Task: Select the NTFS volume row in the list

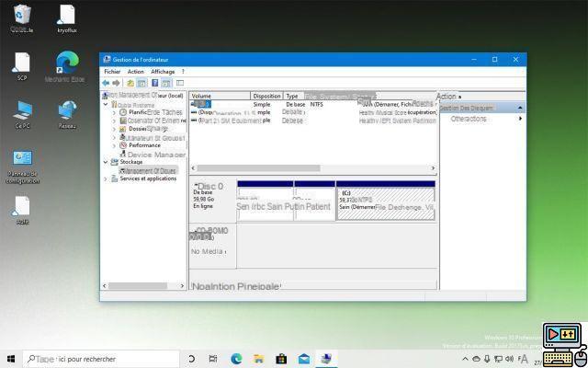Action: (x=313, y=104)
